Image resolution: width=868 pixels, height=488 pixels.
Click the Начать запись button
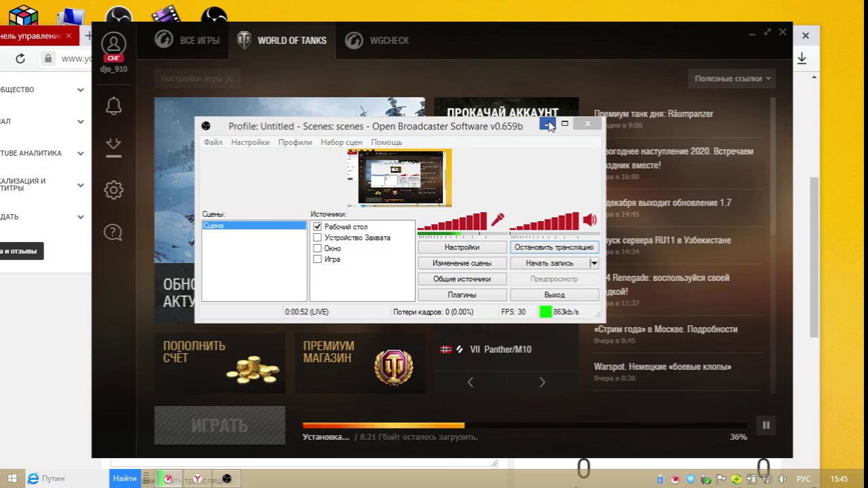point(549,263)
